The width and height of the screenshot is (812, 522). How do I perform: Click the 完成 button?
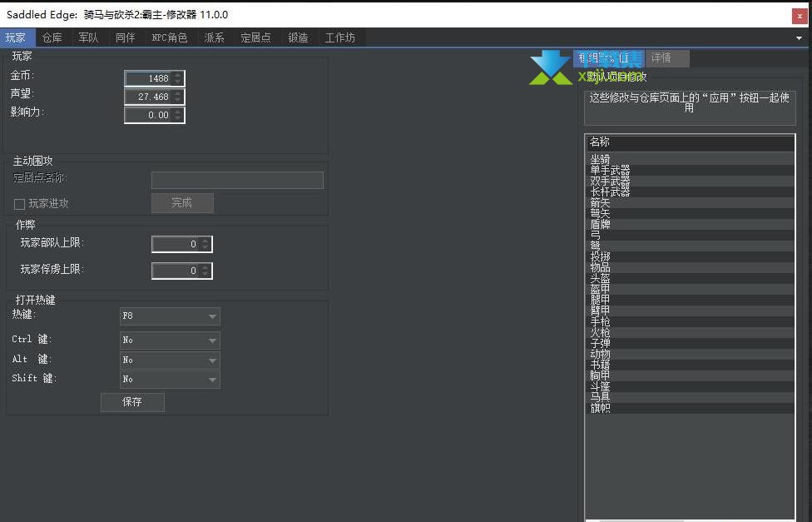pyautogui.click(x=182, y=203)
